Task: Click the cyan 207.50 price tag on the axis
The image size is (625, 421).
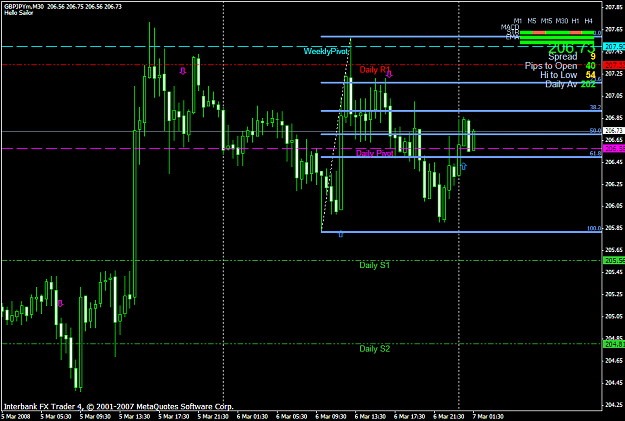Action: 614,47
